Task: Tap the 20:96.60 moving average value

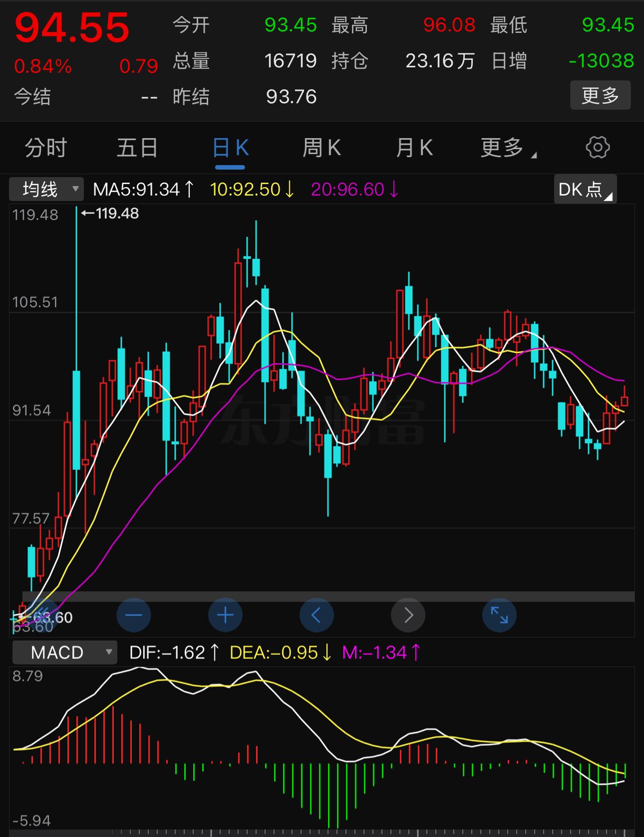Action: coord(355,190)
